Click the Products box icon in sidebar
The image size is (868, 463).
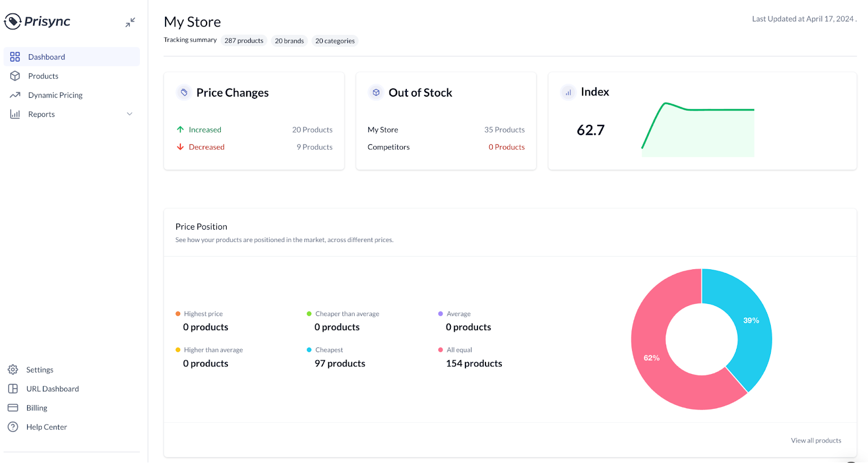pos(15,76)
